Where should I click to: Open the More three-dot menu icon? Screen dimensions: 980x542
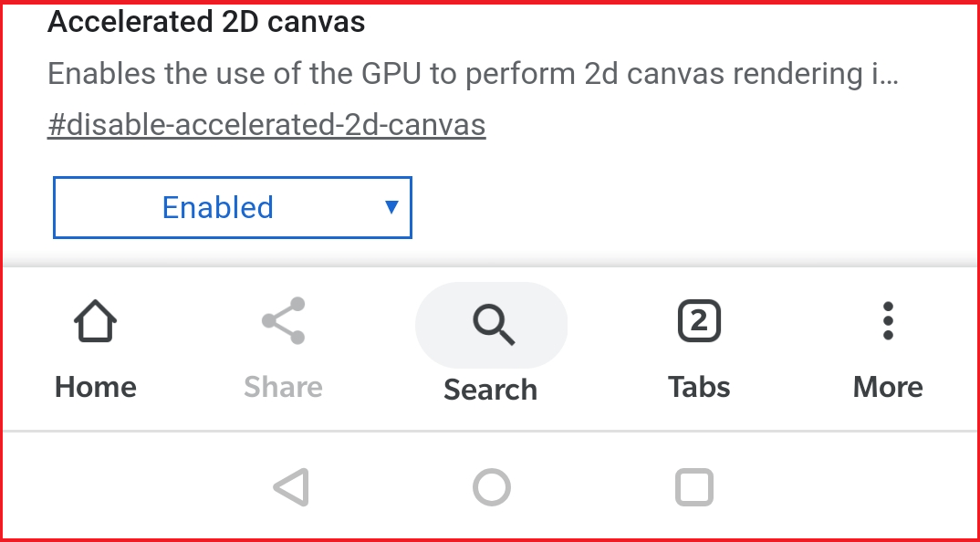tap(888, 320)
